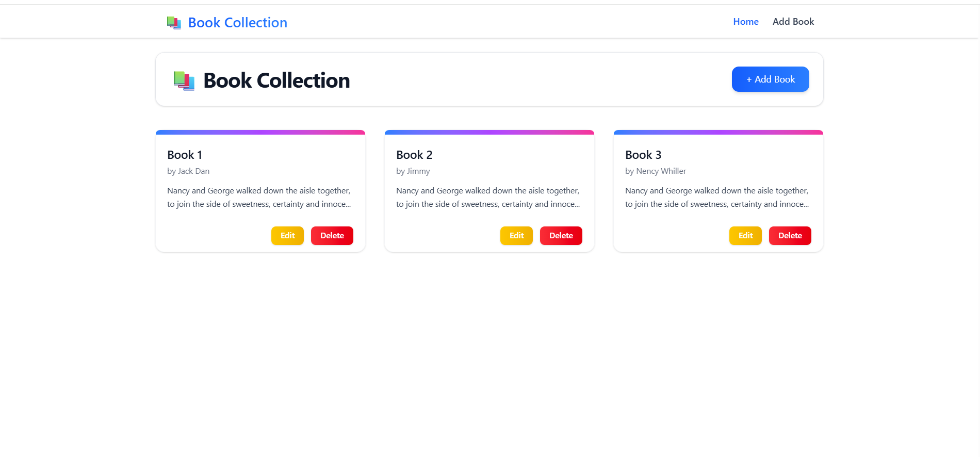
Task: Edit Book 2 by Jimmy
Action: pyautogui.click(x=516, y=235)
